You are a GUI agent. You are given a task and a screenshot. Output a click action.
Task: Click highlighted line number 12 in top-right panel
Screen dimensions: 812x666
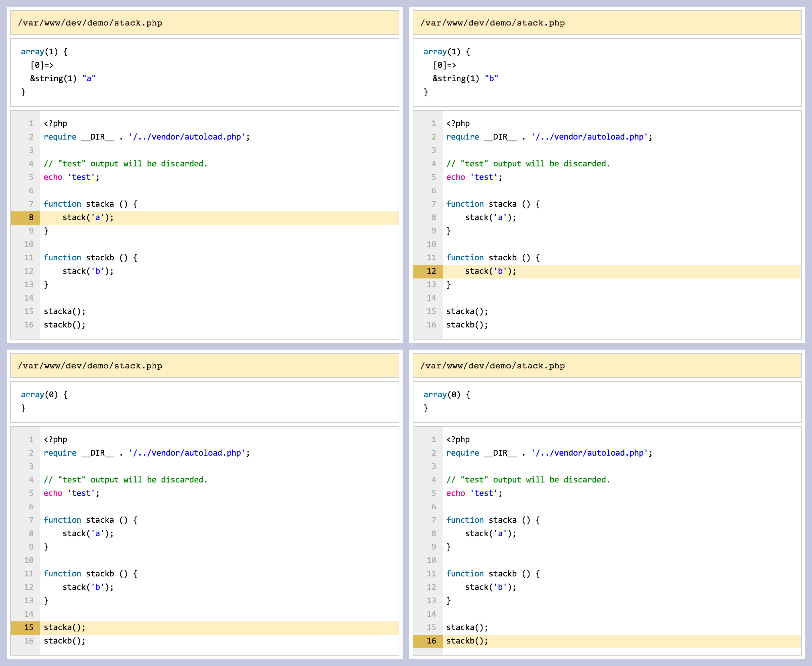(431, 271)
